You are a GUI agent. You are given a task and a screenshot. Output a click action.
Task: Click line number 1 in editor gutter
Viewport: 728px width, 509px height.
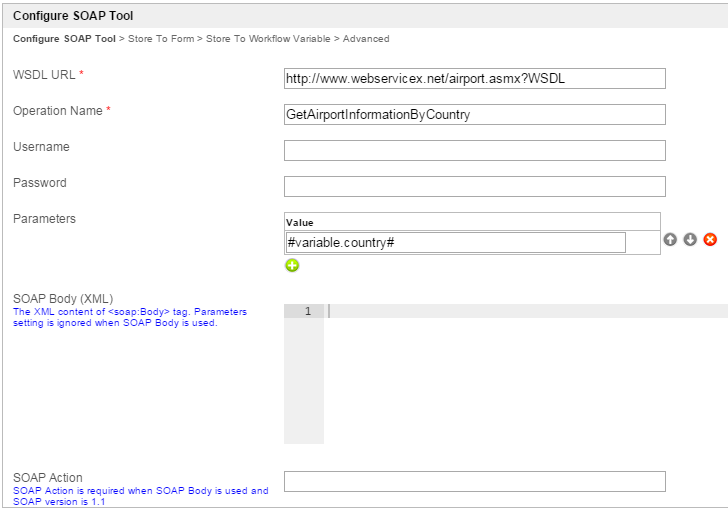(x=307, y=312)
